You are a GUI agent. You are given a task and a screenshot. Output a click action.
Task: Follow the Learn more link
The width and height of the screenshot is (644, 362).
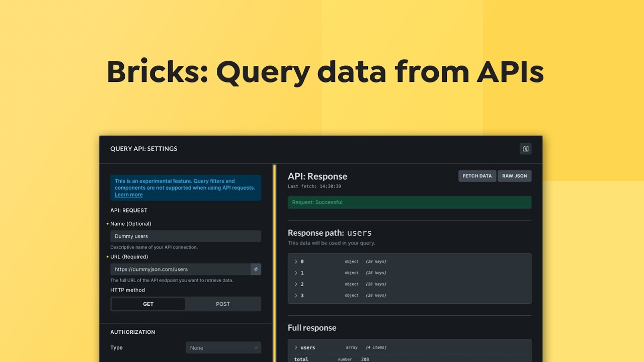(129, 195)
